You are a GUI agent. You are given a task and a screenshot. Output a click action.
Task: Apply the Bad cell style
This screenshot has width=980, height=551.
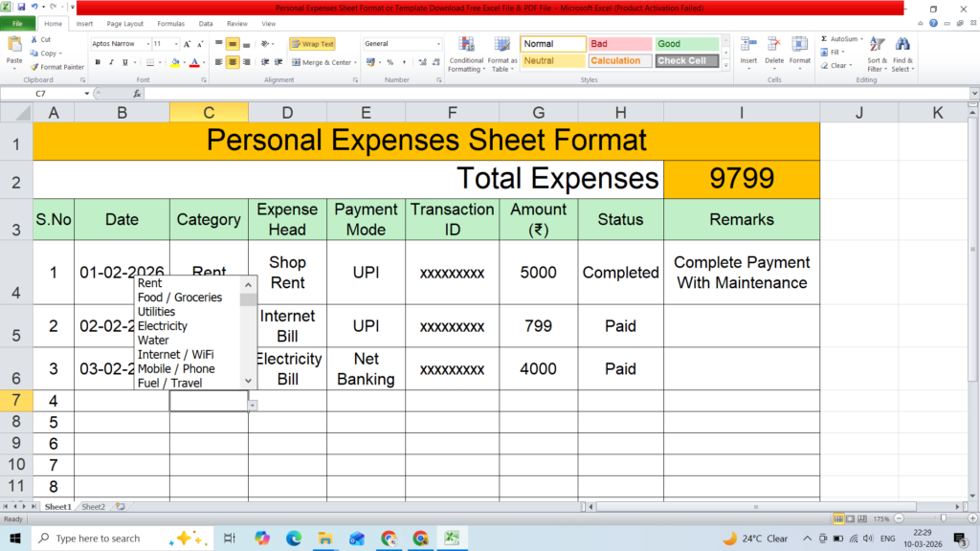tap(619, 44)
